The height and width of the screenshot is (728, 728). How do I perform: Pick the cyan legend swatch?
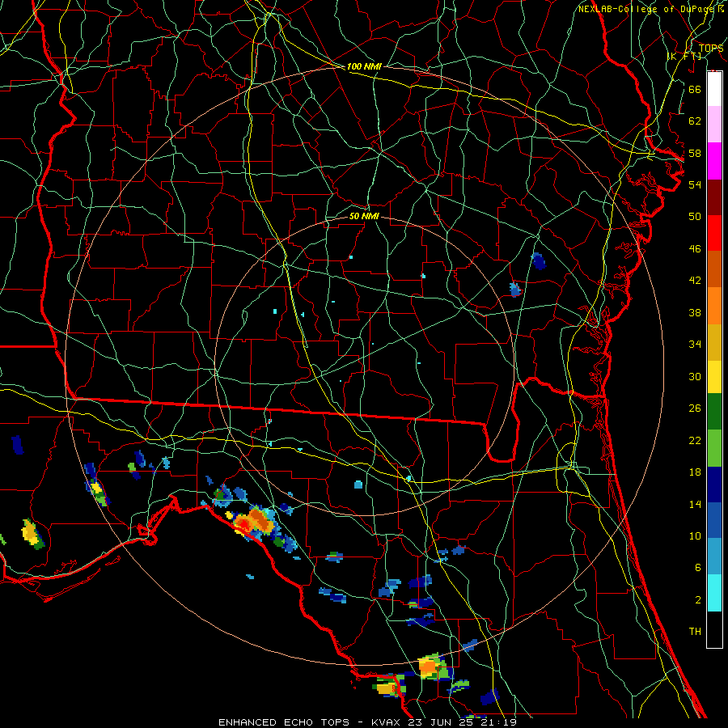(714, 593)
